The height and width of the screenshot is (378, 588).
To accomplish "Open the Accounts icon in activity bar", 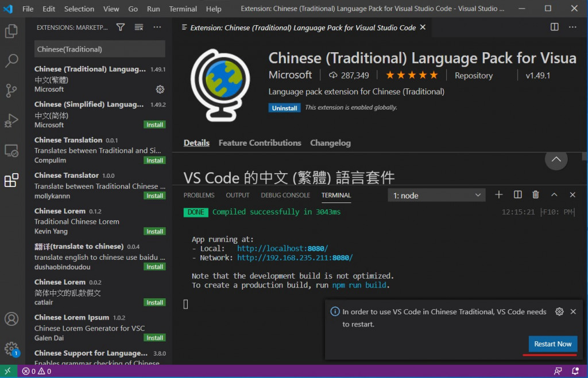I will pyautogui.click(x=11, y=319).
